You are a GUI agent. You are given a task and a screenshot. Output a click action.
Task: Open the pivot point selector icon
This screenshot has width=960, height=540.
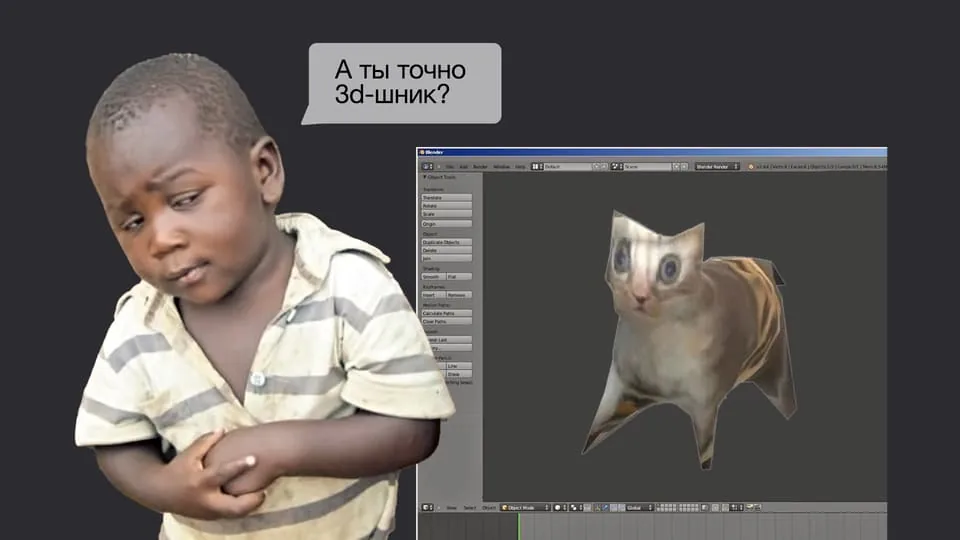pos(574,508)
